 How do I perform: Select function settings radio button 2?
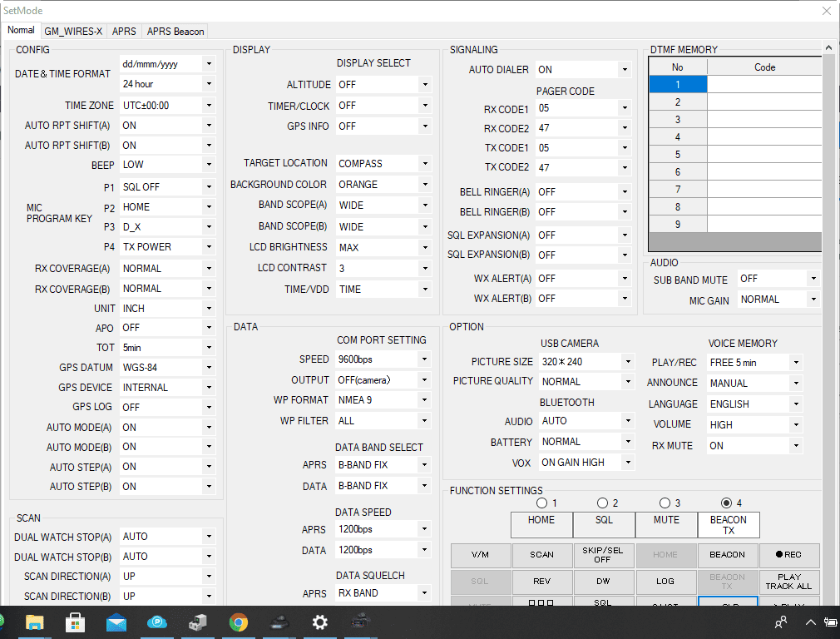pos(602,503)
